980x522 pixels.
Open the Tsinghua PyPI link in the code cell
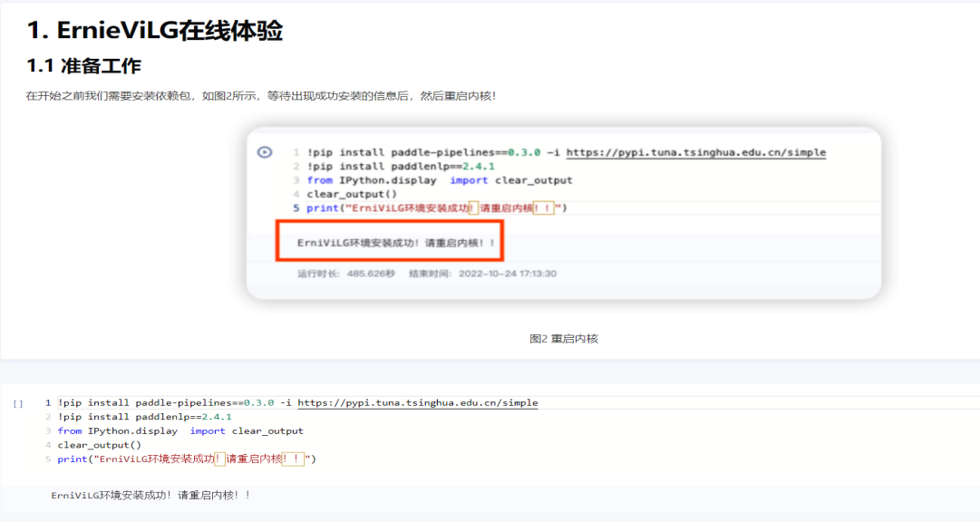click(417, 402)
